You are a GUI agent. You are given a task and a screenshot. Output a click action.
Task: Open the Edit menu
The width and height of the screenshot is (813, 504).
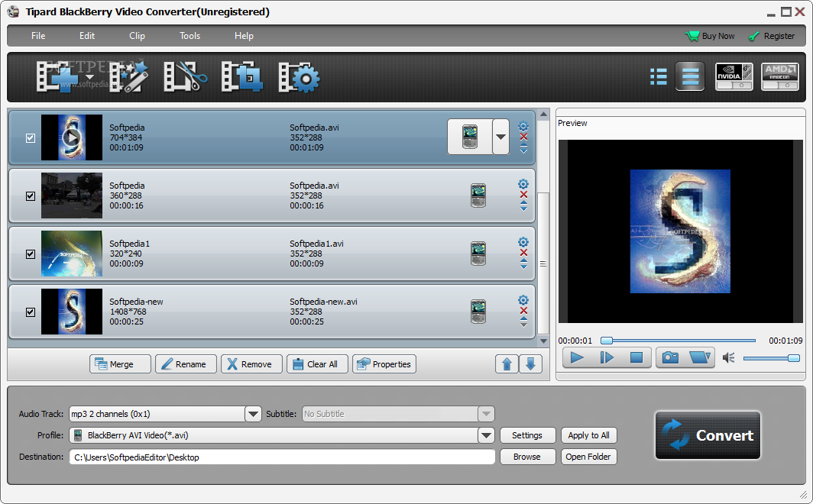[x=87, y=36]
